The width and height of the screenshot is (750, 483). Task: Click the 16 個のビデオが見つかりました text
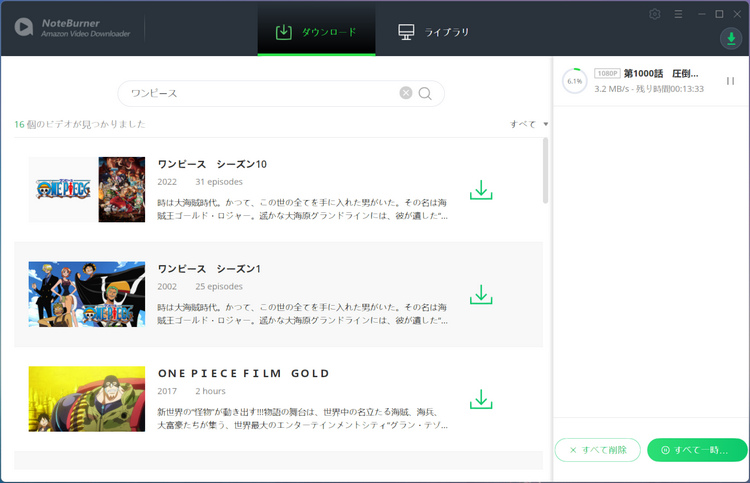pyautogui.click(x=80, y=124)
